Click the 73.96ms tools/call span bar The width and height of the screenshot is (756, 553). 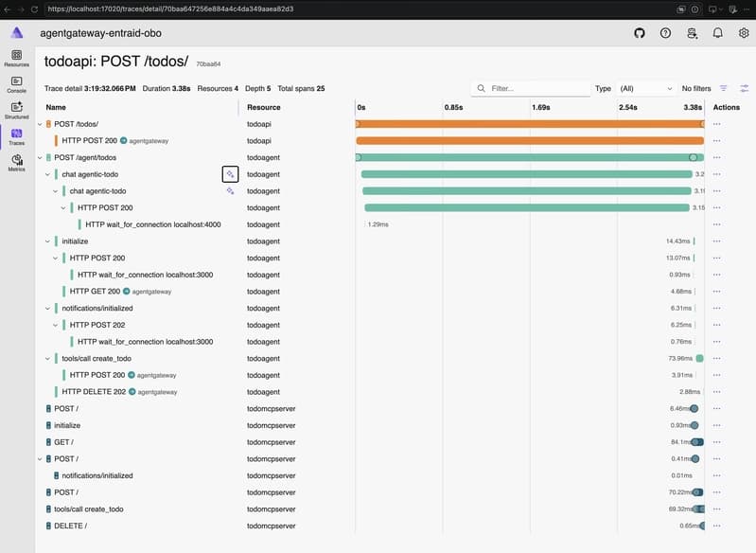pyautogui.click(x=699, y=359)
